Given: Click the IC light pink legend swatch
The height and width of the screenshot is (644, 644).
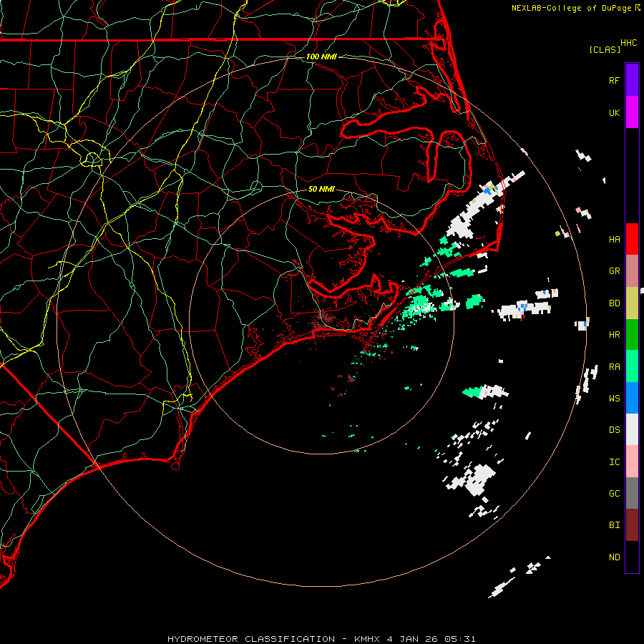Looking at the screenshot, I should point(632,462).
